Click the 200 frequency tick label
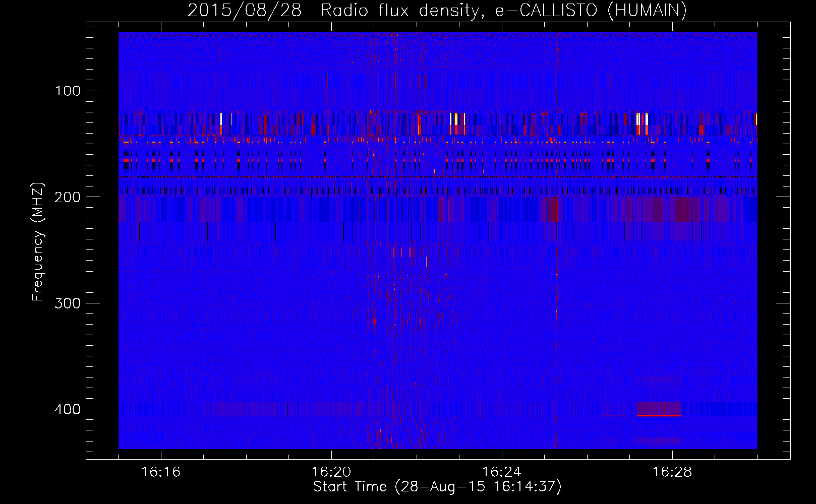 [68, 197]
